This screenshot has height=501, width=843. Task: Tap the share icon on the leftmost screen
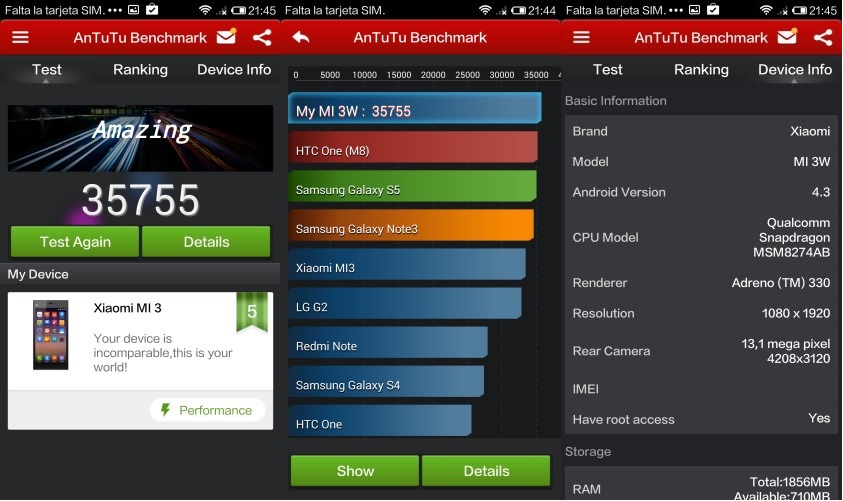point(262,38)
